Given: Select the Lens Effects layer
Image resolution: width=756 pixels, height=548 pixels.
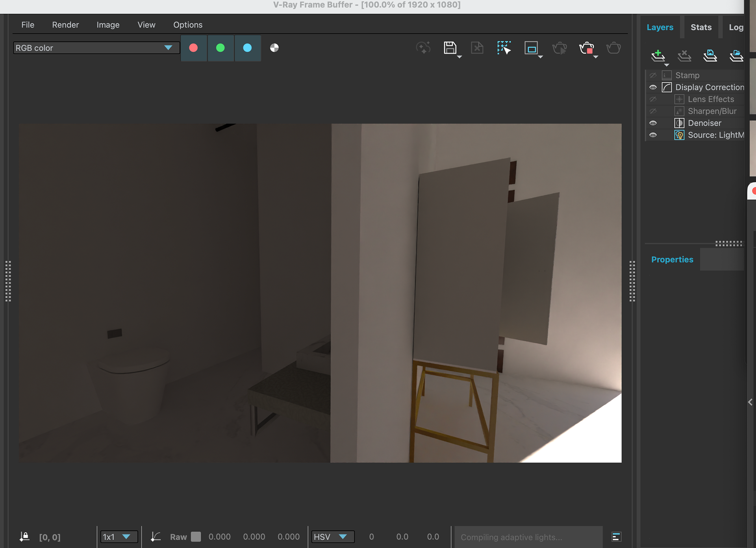Looking at the screenshot, I should pos(710,99).
